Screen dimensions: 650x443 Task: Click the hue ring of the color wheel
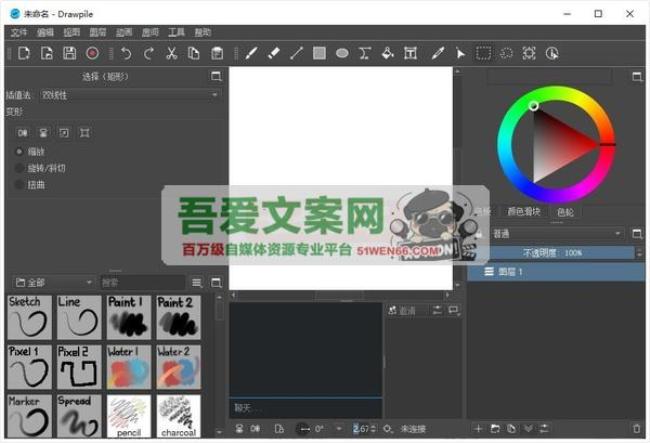(505, 145)
